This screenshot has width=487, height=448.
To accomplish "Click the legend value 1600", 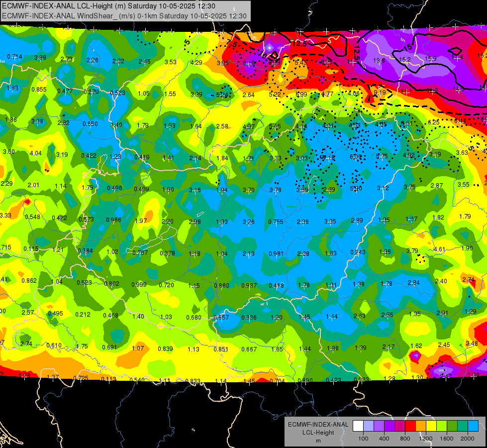I will 447,439.
